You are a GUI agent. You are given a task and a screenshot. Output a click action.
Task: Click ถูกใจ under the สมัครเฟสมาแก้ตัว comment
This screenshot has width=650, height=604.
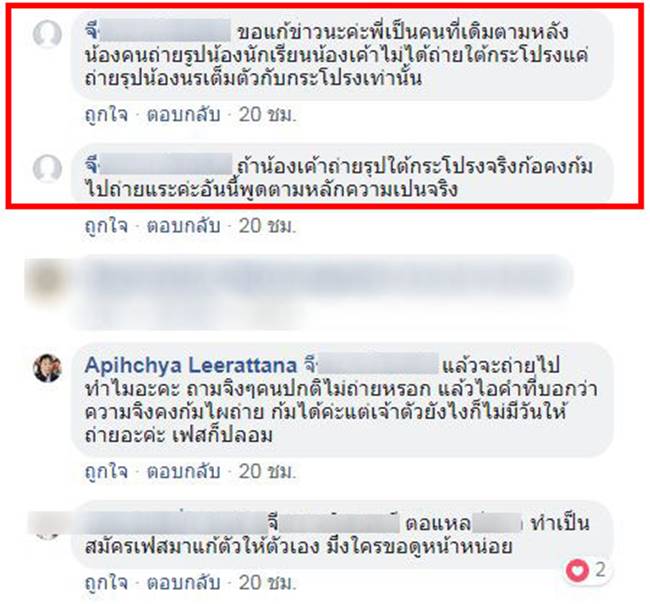[x=106, y=583]
